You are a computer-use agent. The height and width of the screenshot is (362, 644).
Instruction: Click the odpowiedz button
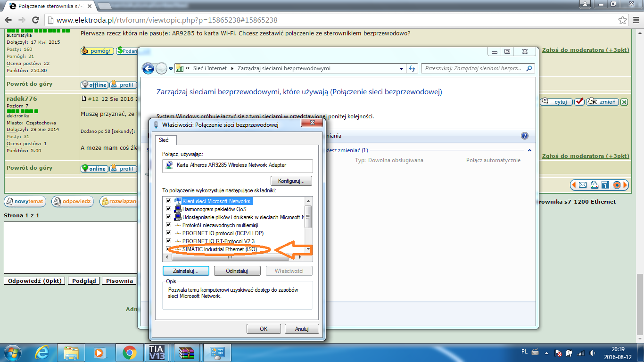point(73,202)
